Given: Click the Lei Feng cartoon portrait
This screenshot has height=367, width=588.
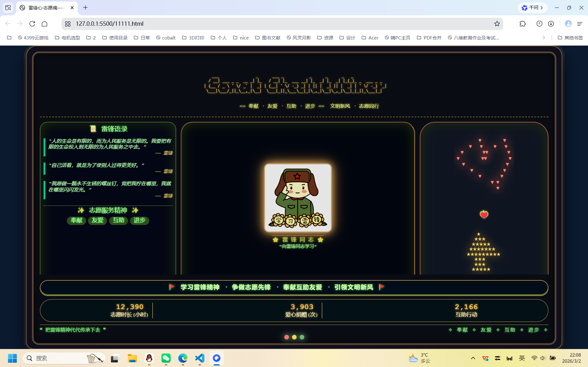Looking at the screenshot, I should [298, 198].
